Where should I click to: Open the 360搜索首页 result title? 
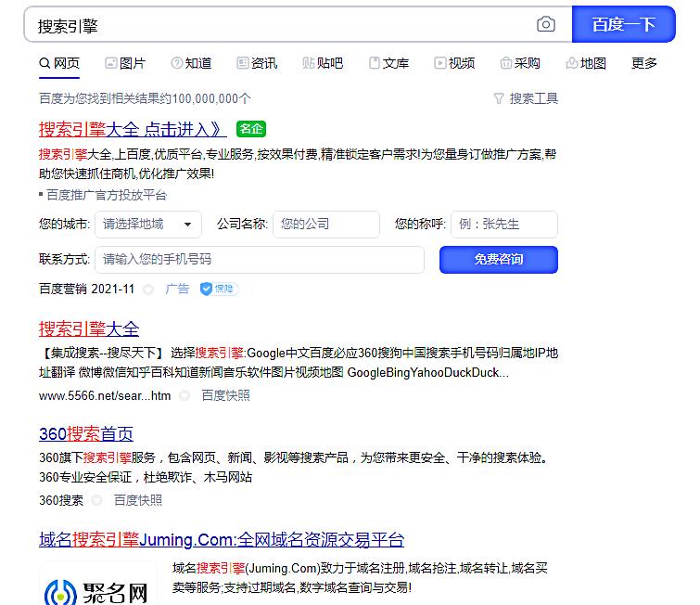pos(86,434)
